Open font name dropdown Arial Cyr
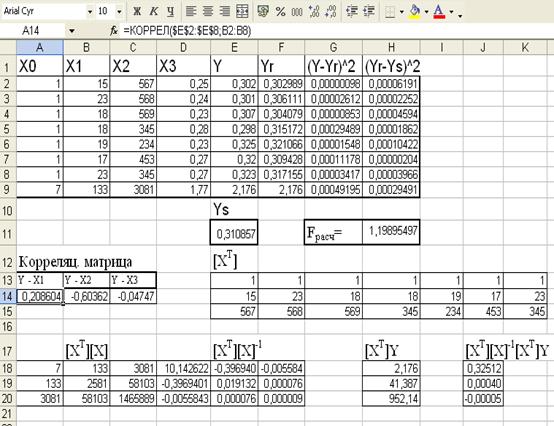Viewport: 554px width, 426px height. tap(90, 12)
